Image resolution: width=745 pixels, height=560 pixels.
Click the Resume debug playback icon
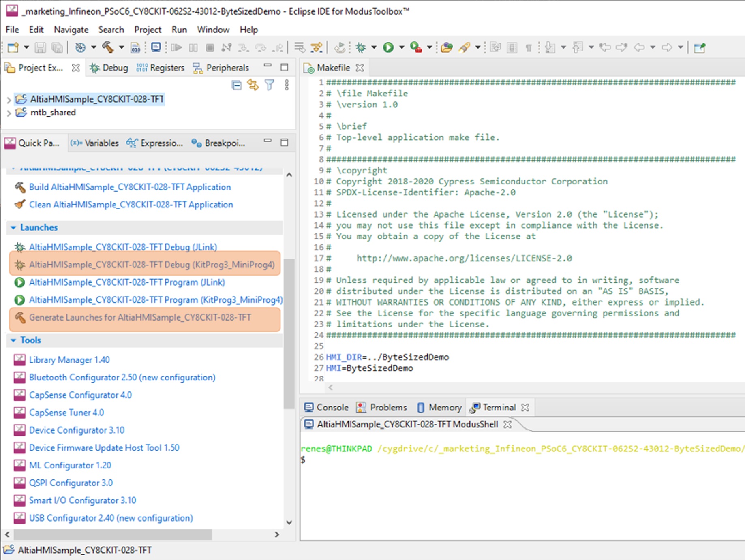[176, 47]
